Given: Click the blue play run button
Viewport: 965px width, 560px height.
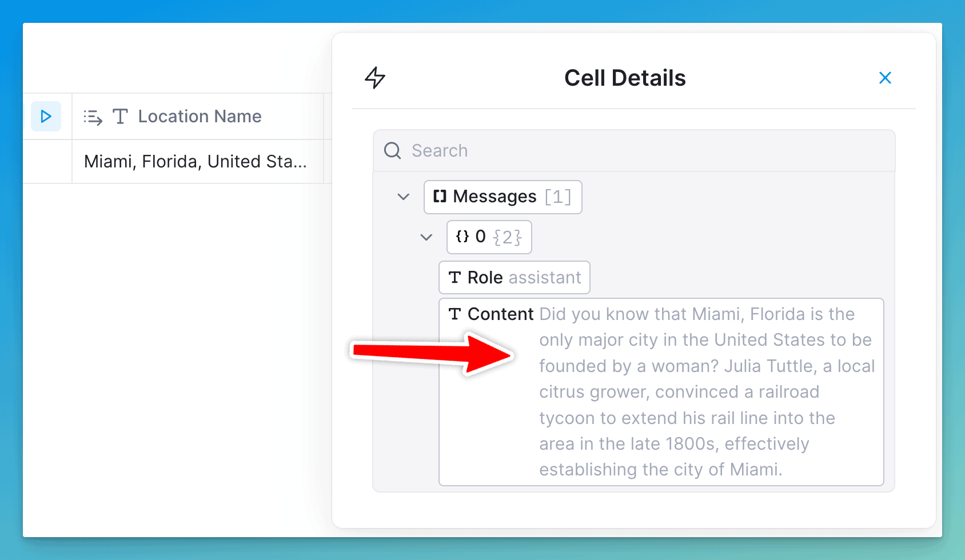Looking at the screenshot, I should tap(46, 117).
